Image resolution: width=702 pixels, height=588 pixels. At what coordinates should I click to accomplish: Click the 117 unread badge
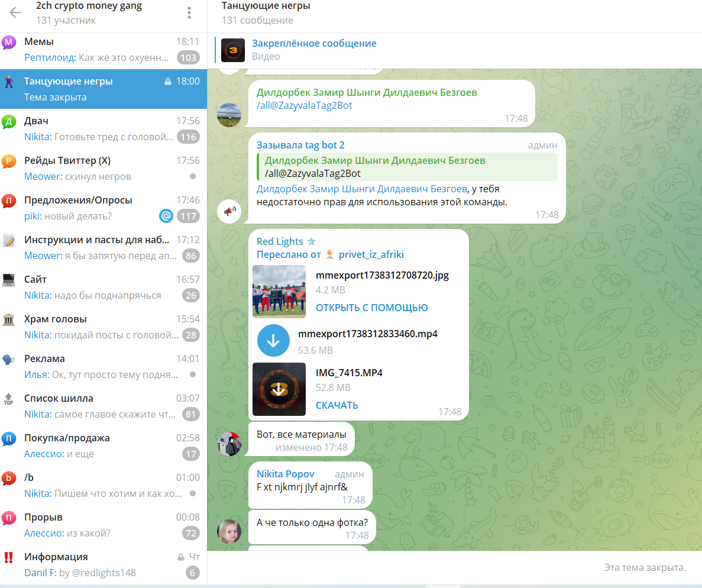click(x=189, y=216)
